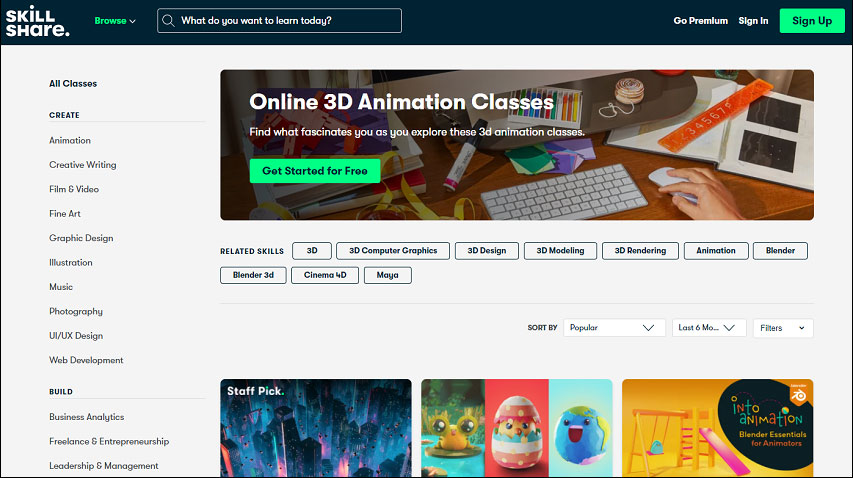The image size is (853, 478).
Task: Click the BUILD section heading
Action: coord(60,392)
